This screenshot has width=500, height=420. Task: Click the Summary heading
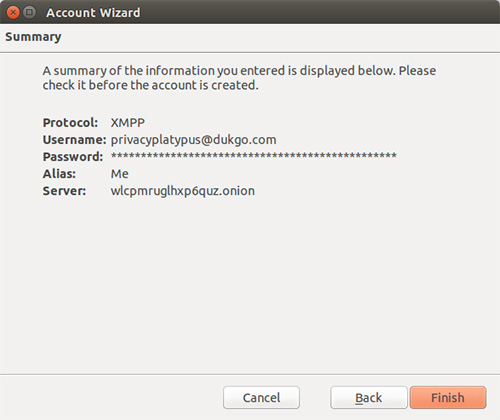click(33, 37)
